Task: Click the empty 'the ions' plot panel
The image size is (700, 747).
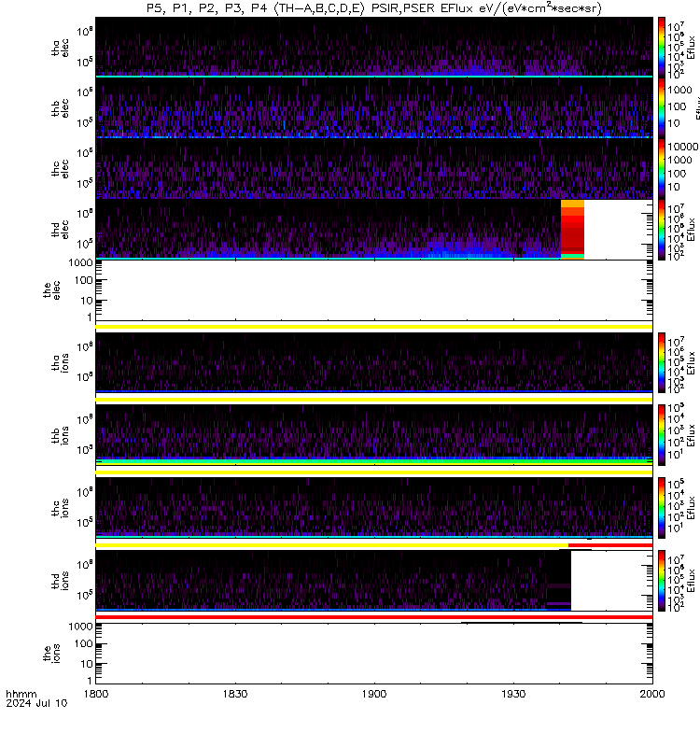Action: click(374, 654)
